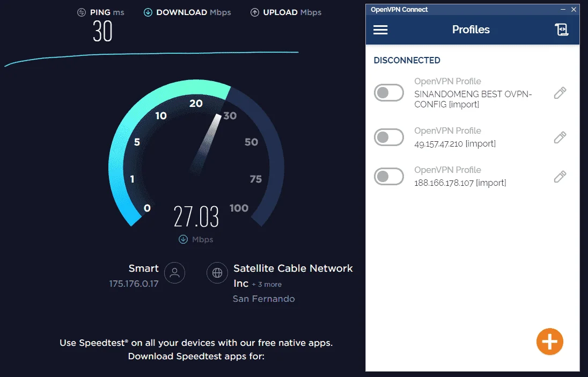Select the Satellite Cable Network Inc server name
588x377 pixels.
[293, 275]
